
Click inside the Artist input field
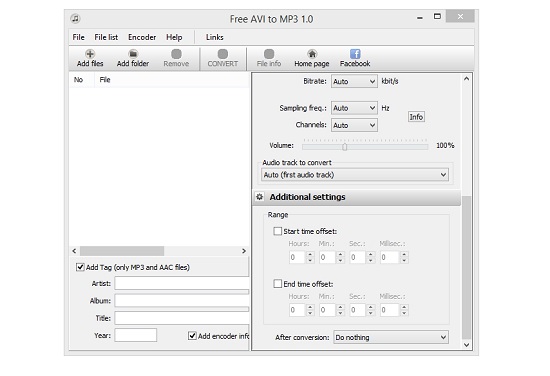pyautogui.click(x=182, y=283)
